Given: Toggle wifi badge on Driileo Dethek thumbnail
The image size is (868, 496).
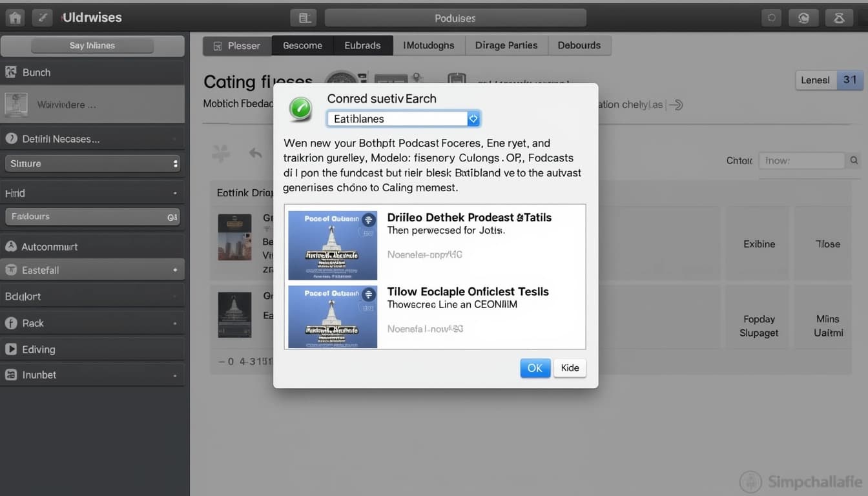Looking at the screenshot, I should [x=369, y=220].
